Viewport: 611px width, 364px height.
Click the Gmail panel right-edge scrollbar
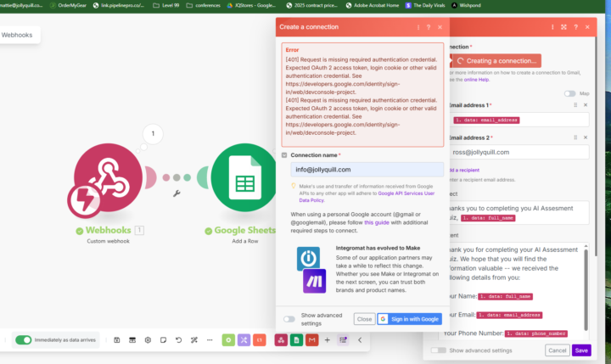(x=596, y=147)
